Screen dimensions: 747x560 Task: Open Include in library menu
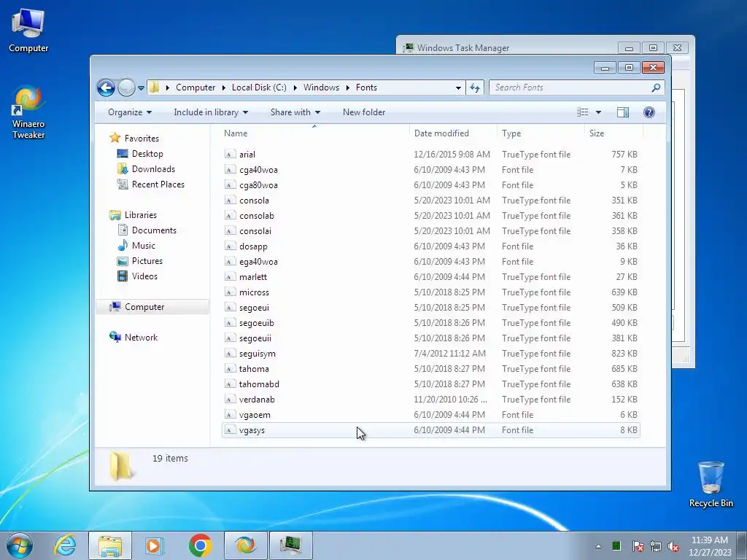pyautogui.click(x=211, y=112)
